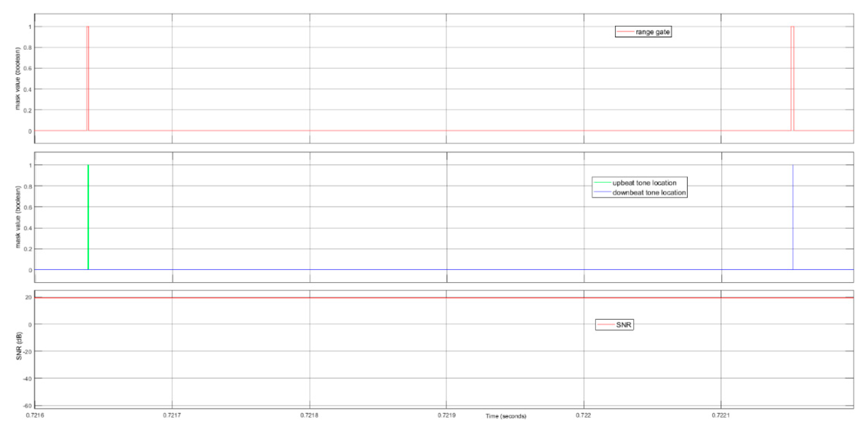Screen dimensions: 868x433
Task: Click the 0.7216 time tick label
Action: coord(35,415)
